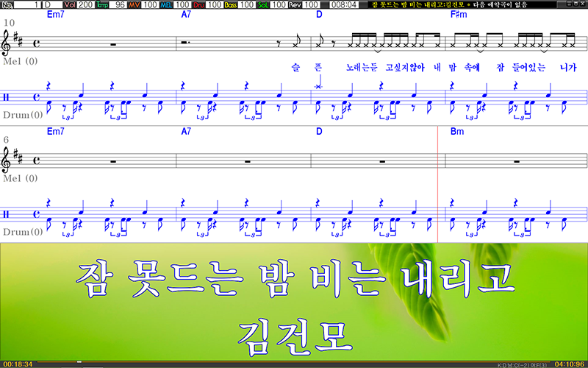The image size is (588, 368).
Task: Click the green Tmp tempo label
Action: pyautogui.click(x=102, y=4)
